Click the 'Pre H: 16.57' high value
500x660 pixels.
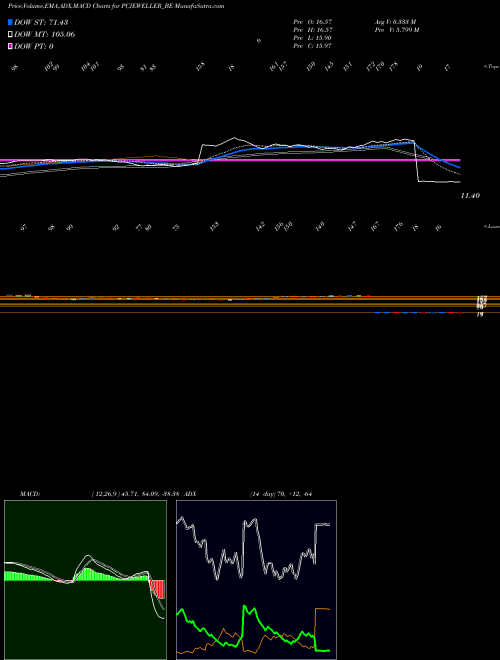click(x=313, y=30)
